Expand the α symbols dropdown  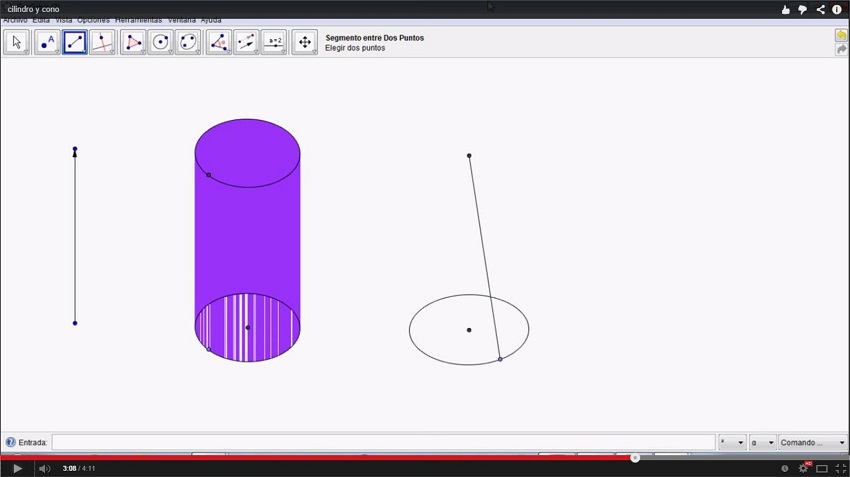coord(763,442)
